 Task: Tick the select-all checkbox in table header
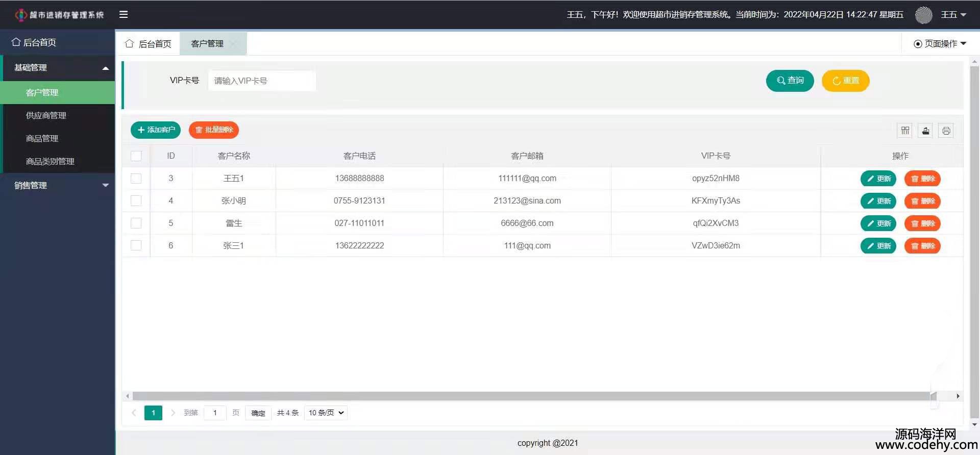(x=136, y=156)
